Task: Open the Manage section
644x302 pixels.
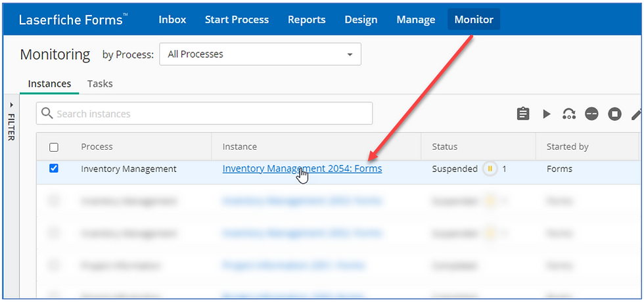Action: tap(415, 19)
